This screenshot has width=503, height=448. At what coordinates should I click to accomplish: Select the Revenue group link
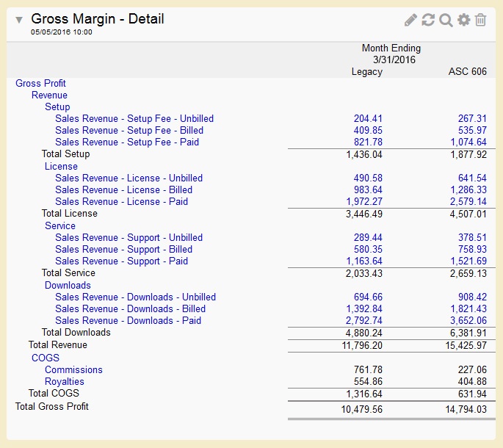[49, 95]
